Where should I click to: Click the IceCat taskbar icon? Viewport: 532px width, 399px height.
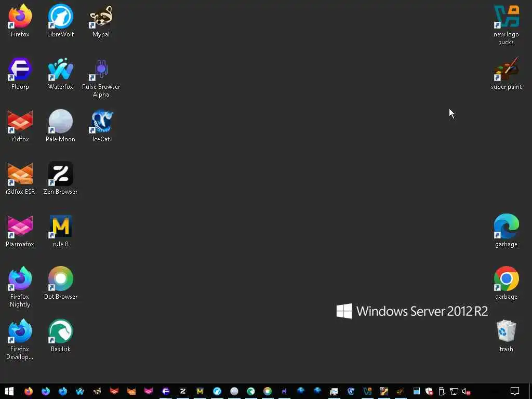tap(351, 391)
